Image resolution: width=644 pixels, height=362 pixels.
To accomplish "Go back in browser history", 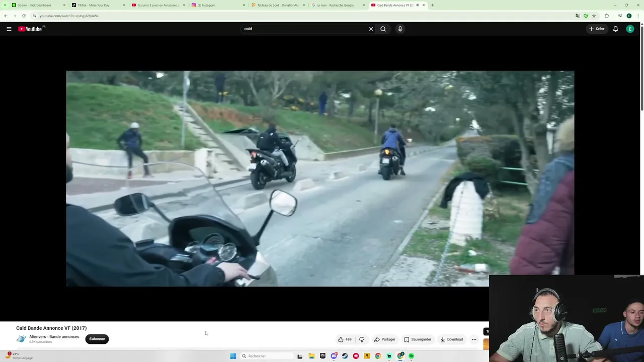I will (x=6, y=16).
